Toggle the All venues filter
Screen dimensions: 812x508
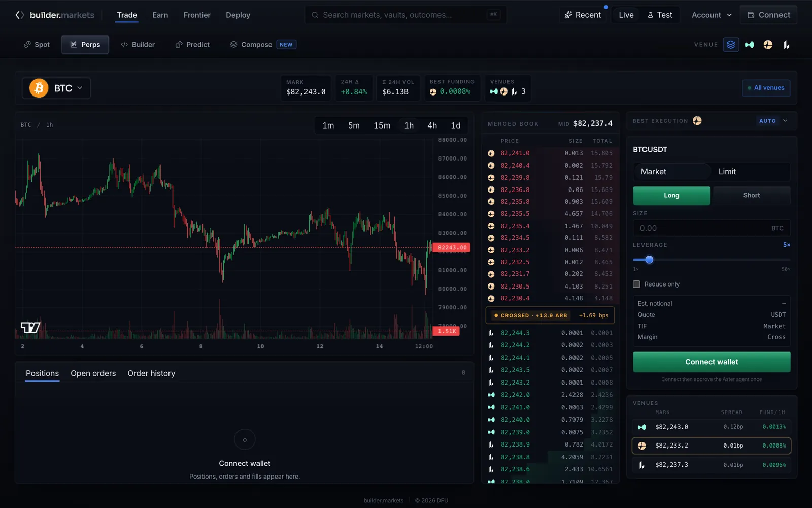click(766, 88)
